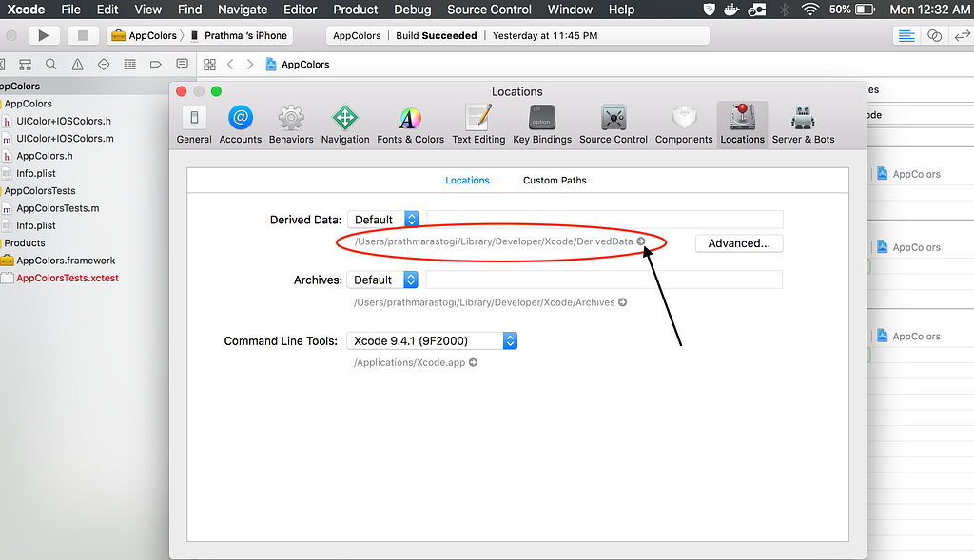The width and height of the screenshot is (974, 560).
Task: Switch to Custom Paths tab
Action: (555, 180)
